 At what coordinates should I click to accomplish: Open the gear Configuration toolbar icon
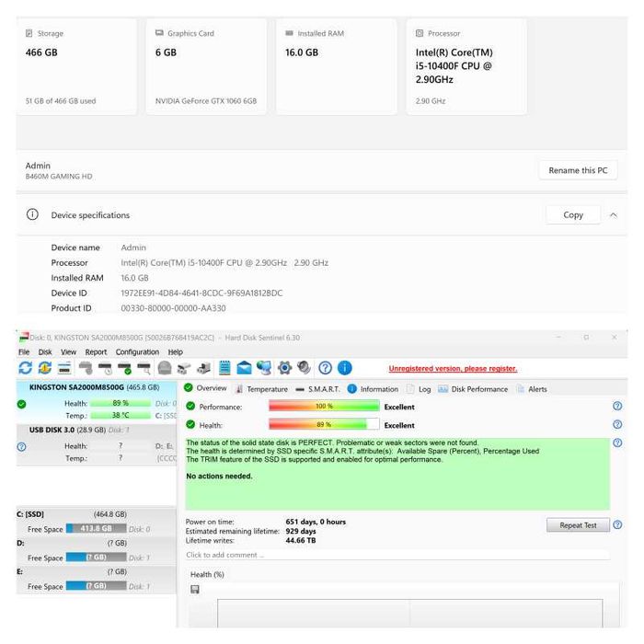[x=284, y=368]
